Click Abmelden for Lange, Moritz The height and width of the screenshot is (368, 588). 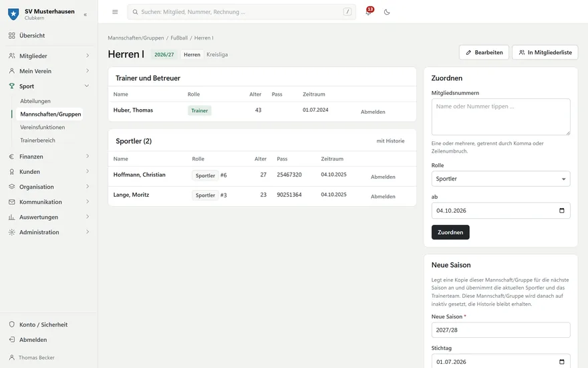pos(383,197)
